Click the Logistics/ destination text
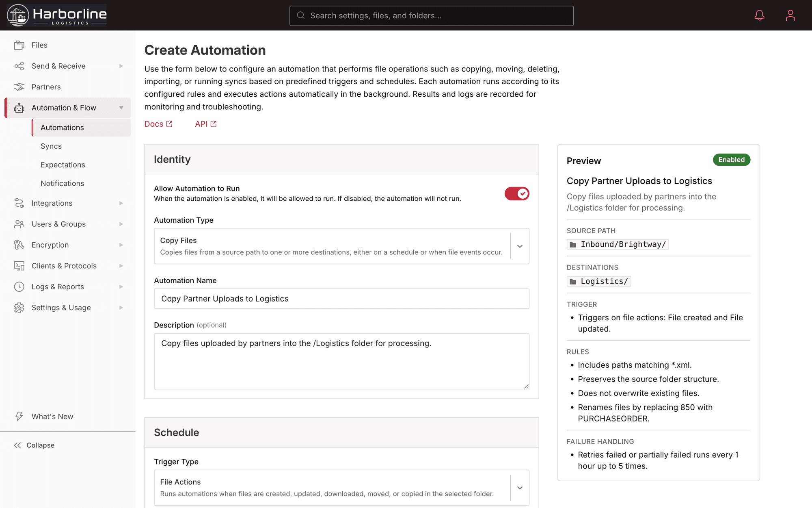The image size is (812, 508). tap(604, 281)
